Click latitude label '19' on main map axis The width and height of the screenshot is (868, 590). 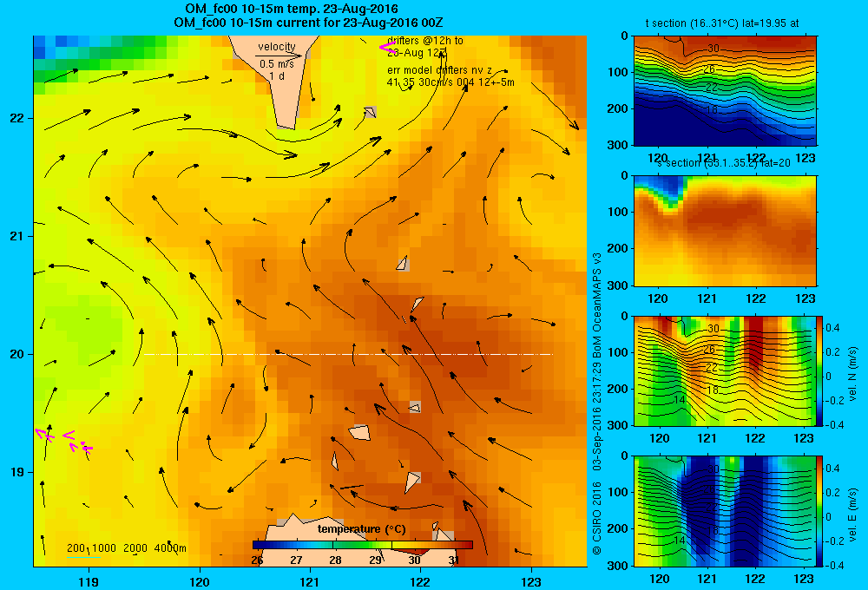(17, 472)
